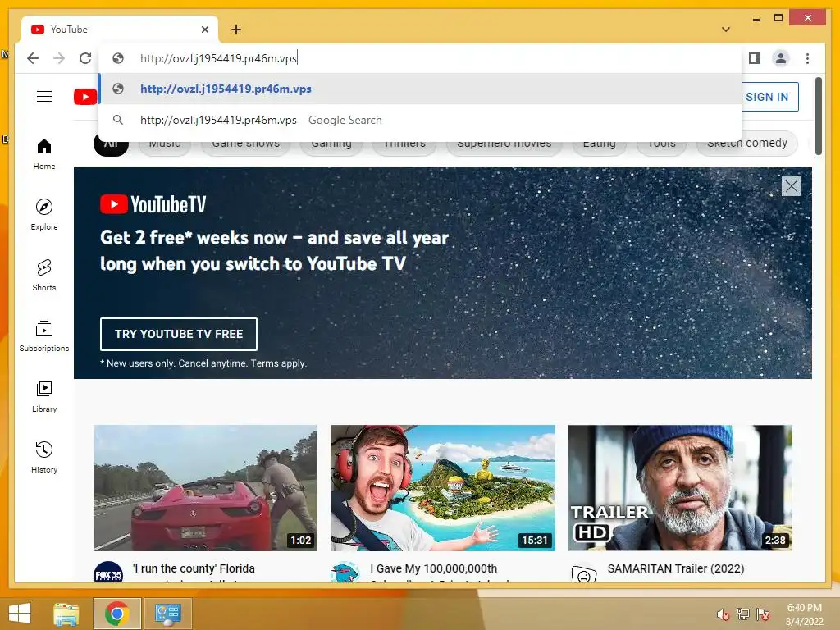Open the Chrome profile avatar
The height and width of the screenshot is (630, 840).
coord(781,58)
